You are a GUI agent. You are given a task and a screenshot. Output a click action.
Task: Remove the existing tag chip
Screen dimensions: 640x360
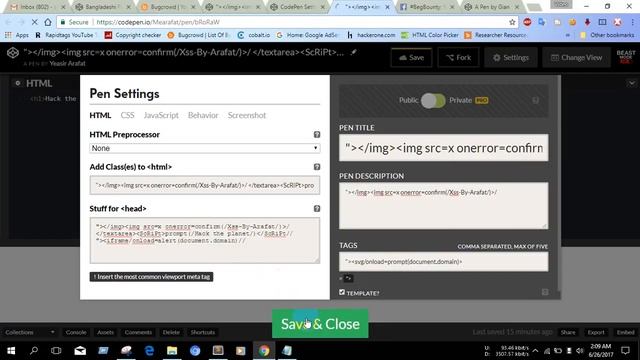click(x=347, y=278)
